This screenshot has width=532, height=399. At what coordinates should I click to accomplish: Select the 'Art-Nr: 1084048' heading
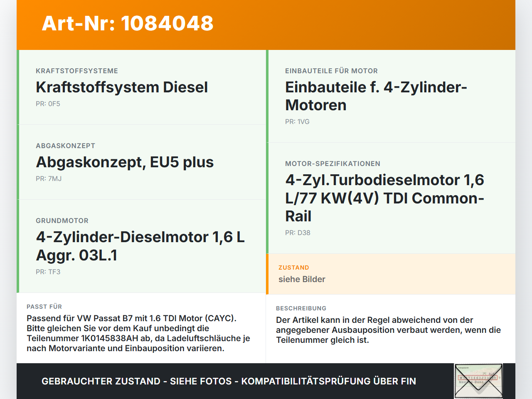(x=128, y=23)
